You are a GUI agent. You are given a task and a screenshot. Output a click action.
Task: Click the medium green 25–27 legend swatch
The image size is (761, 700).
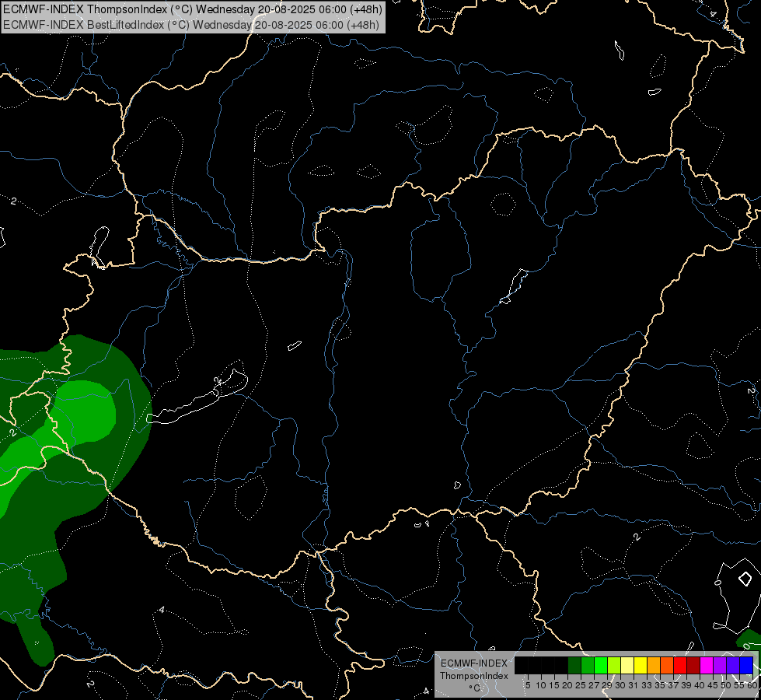588,665
